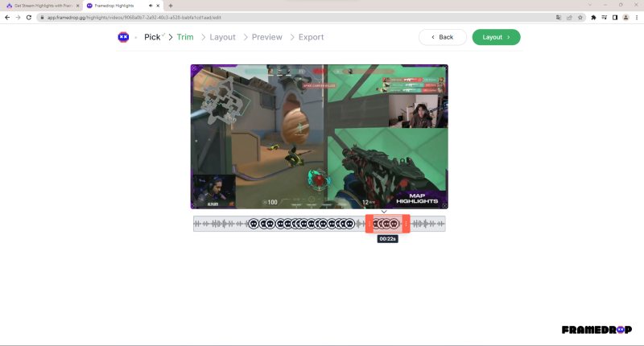Viewport: 644px width, 346px height.
Task: Click the first skull kill marker on timeline
Action: coord(254,224)
